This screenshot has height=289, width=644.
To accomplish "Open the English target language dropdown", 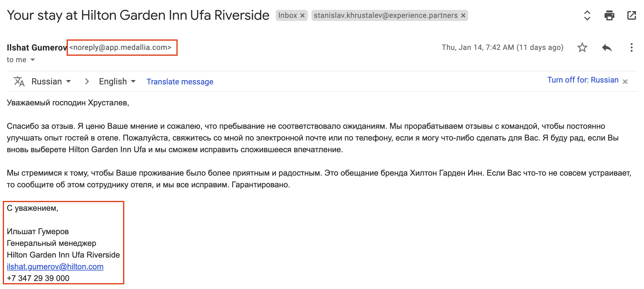I will coord(117,81).
